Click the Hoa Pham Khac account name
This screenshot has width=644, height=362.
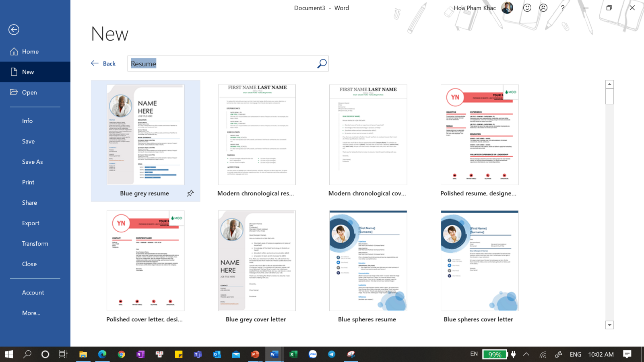(x=475, y=8)
